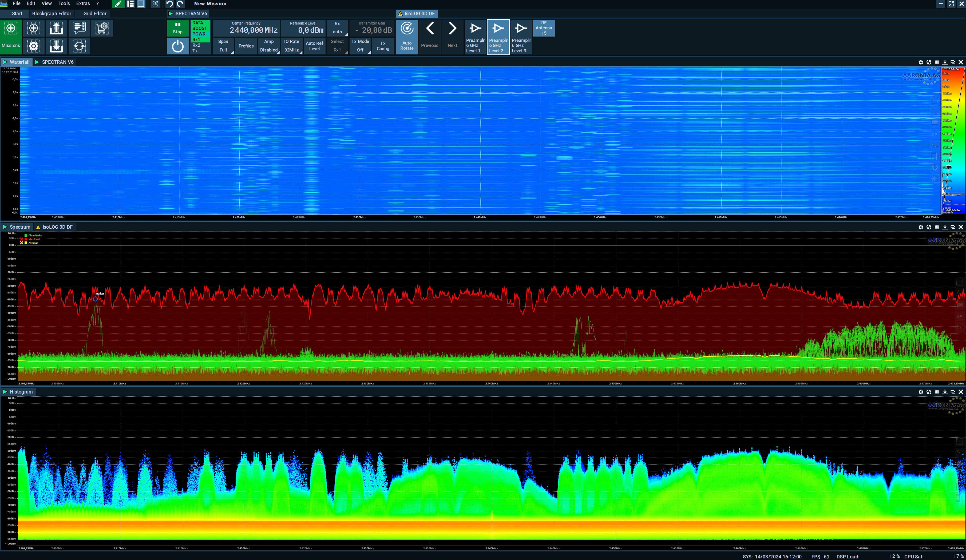Open the Amp Disabled dropdown
The height and width of the screenshot is (560, 966).
269,46
